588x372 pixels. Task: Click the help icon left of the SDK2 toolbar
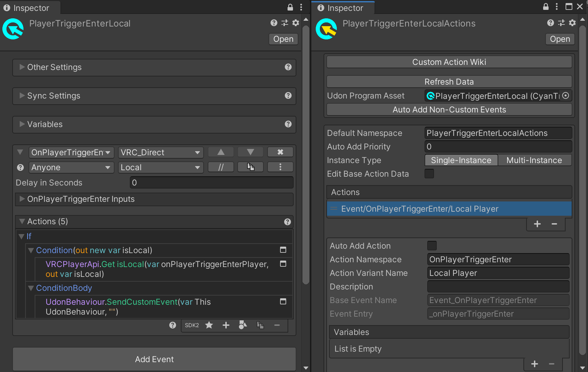pos(173,325)
